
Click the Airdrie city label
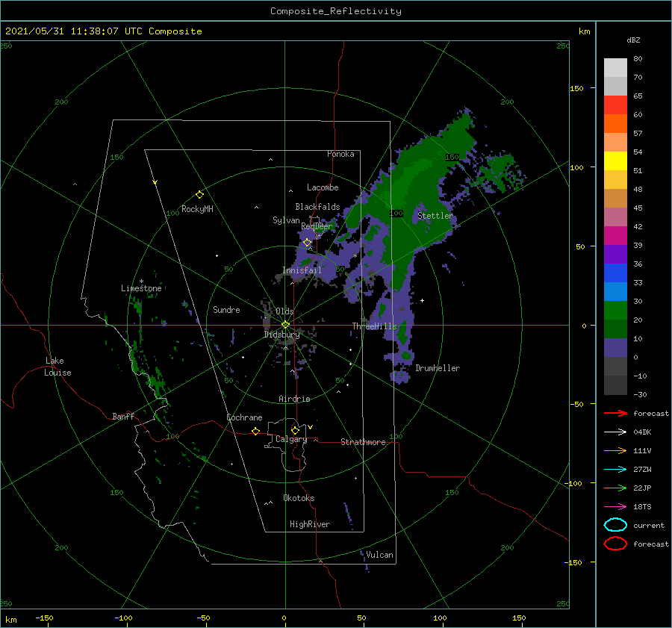(294, 399)
